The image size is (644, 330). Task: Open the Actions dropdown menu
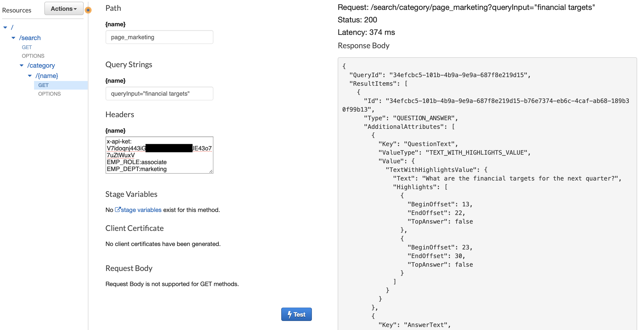(x=64, y=8)
